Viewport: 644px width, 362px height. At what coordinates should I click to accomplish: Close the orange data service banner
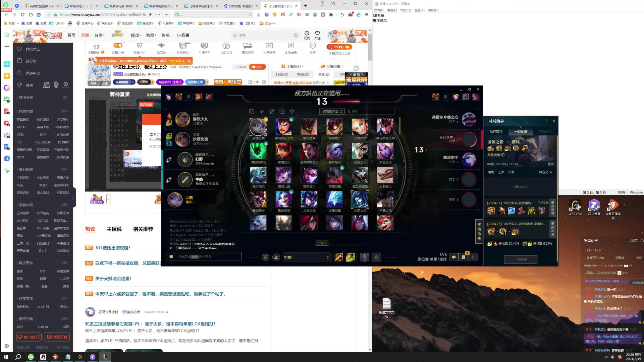point(189,61)
